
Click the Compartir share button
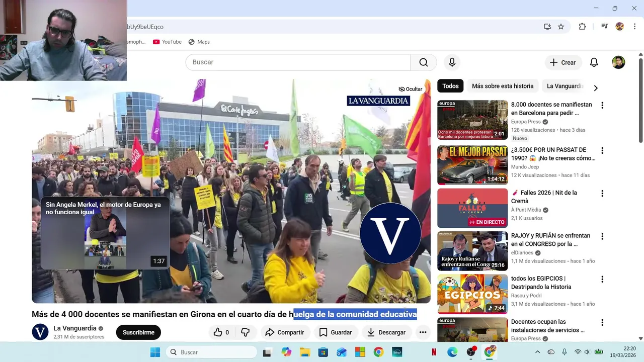pos(285,332)
